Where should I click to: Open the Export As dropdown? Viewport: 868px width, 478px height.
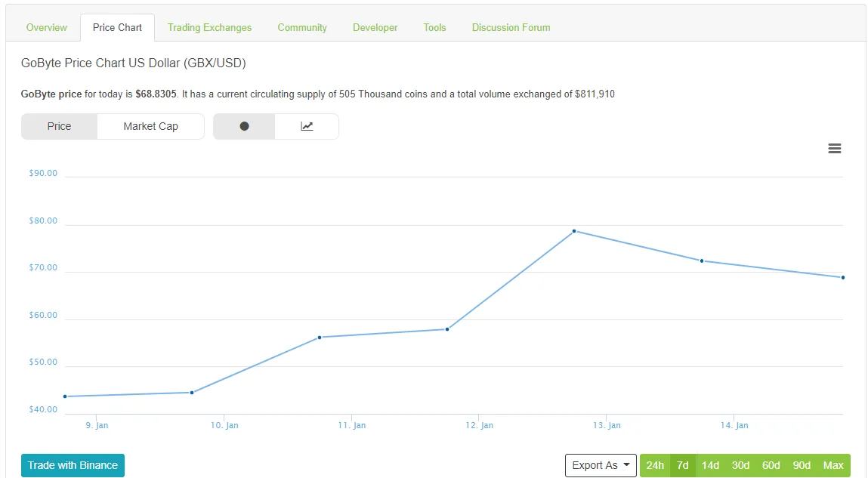coord(601,465)
